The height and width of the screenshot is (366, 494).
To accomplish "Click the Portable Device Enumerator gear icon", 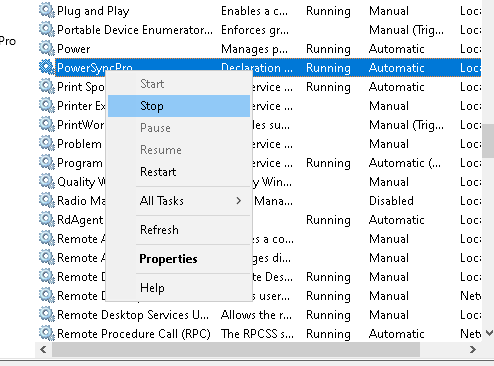I will pyautogui.click(x=47, y=29).
